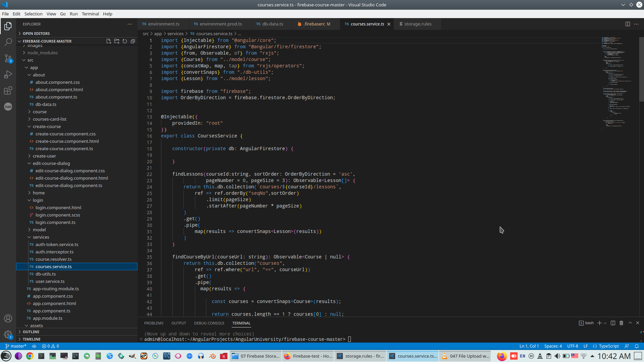Expand the OUTLINE section

(31, 332)
